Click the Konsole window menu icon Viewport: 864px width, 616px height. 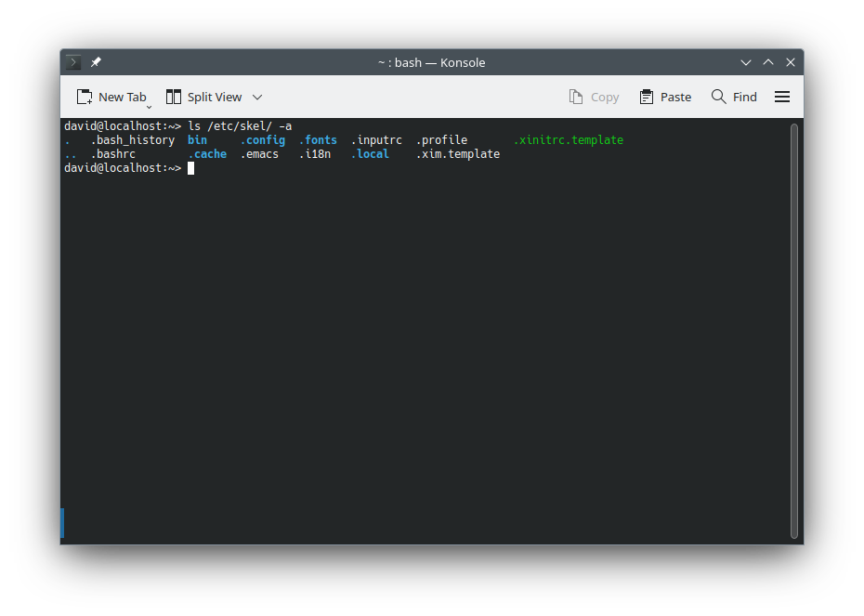pyautogui.click(x=74, y=62)
